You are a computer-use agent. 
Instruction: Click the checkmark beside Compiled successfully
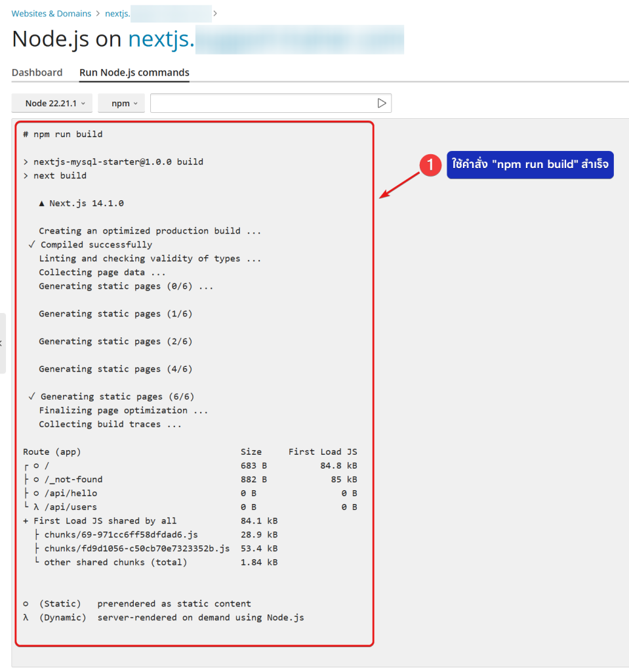click(x=32, y=245)
